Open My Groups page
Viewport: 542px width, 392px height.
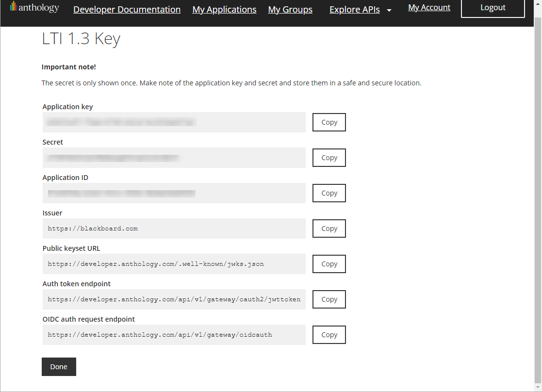(x=290, y=9)
